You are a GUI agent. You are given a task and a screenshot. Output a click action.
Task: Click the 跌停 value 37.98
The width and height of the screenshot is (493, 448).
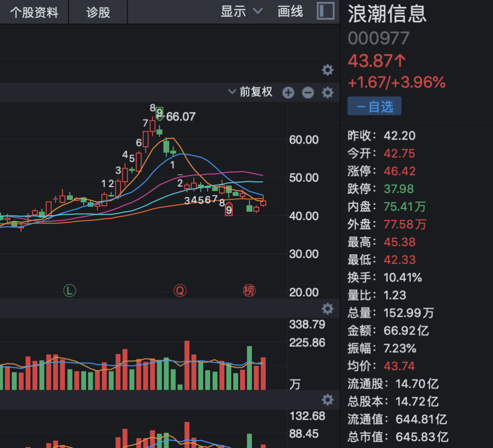[x=399, y=189]
